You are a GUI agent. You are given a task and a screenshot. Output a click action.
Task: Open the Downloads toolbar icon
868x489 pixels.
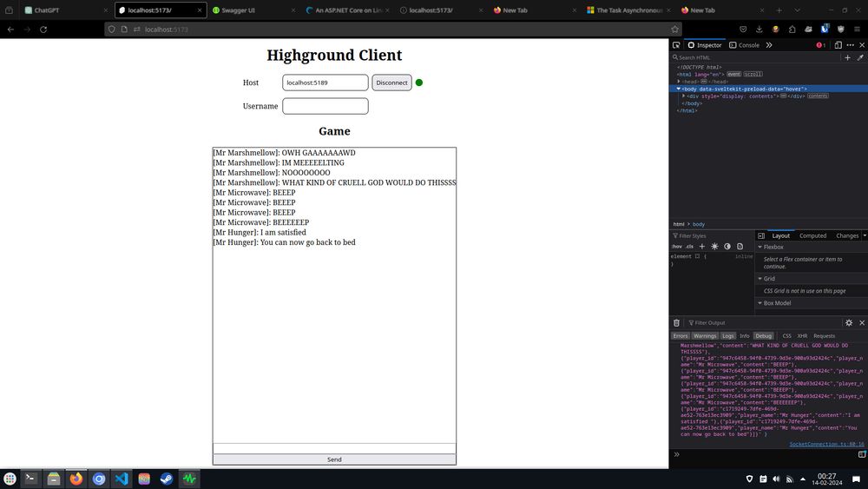click(759, 30)
